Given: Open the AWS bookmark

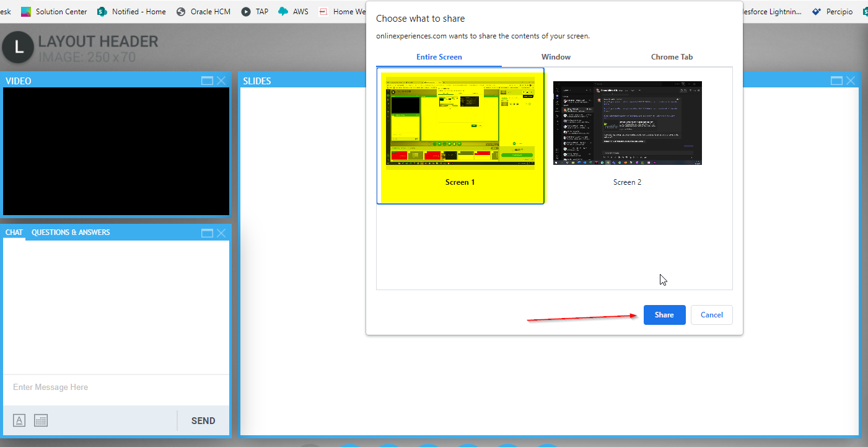Looking at the screenshot, I should tap(293, 12).
